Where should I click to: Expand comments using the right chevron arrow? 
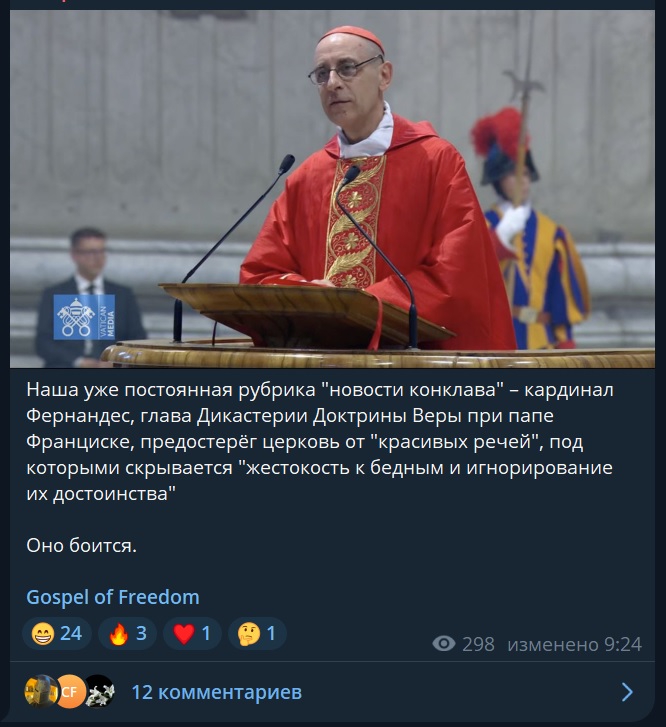coord(627,692)
